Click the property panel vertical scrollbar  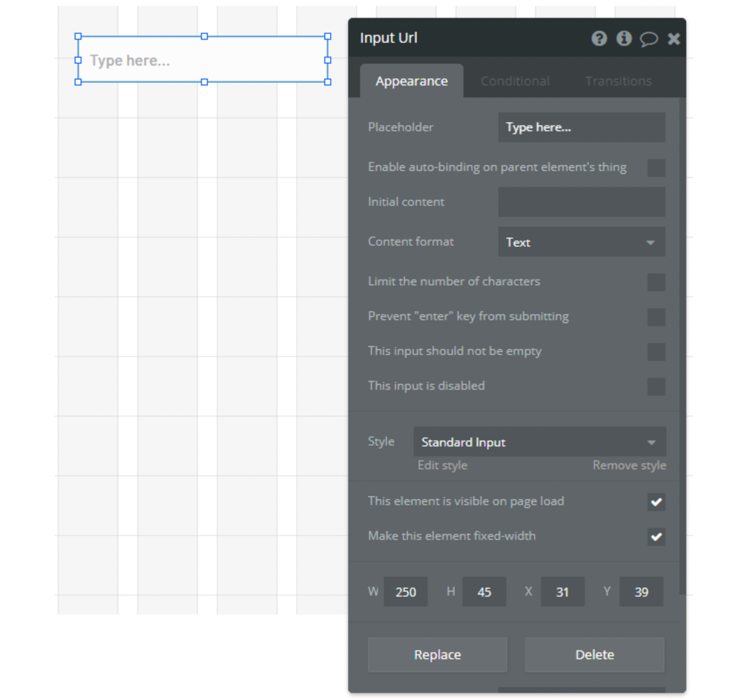(682, 346)
